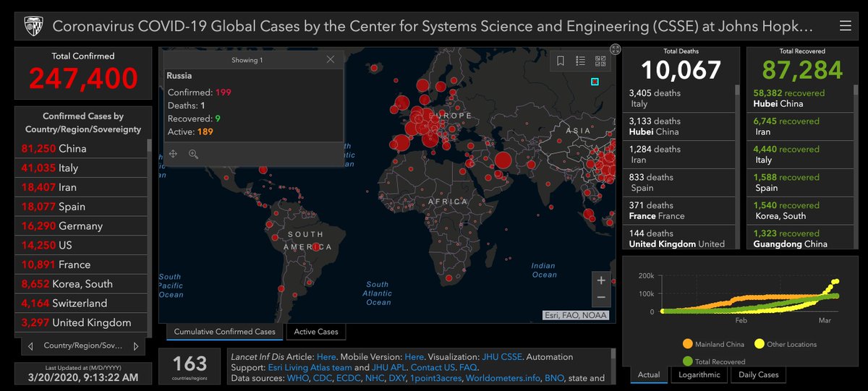Select China in the confirmed cases list

tap(80, 149)
